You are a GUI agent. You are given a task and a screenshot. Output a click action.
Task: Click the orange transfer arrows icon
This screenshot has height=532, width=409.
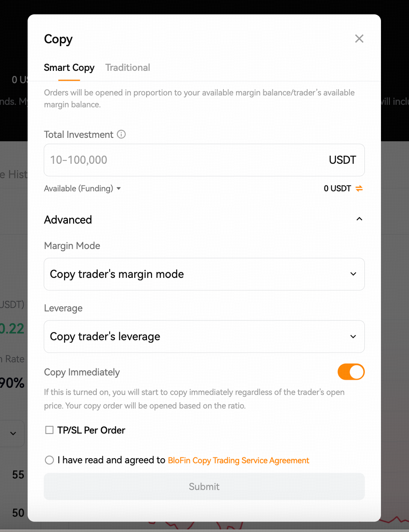tap(359, 188)
